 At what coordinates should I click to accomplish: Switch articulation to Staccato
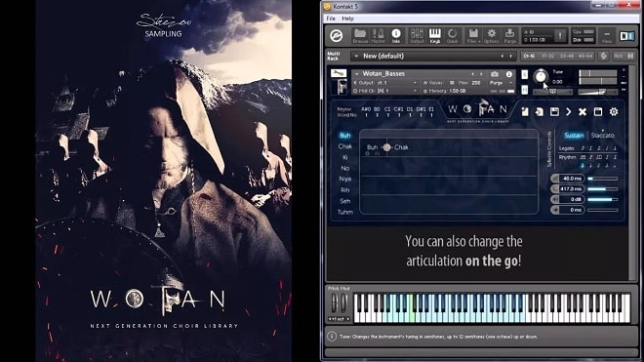602,136
